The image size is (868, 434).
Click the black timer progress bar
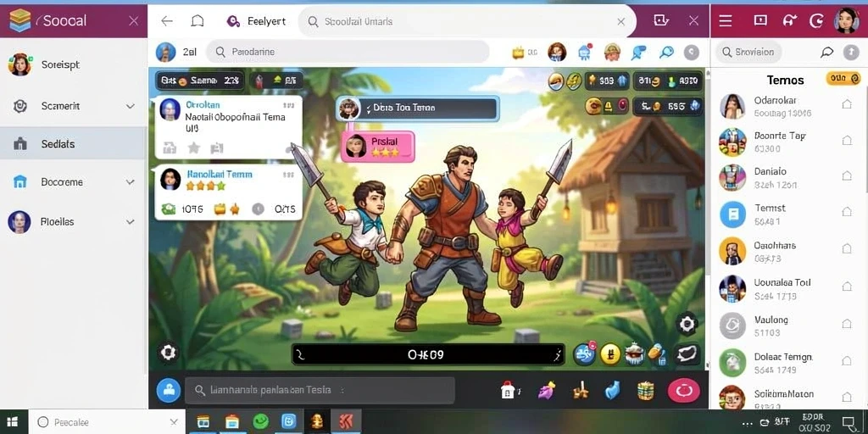coord(428,354)
